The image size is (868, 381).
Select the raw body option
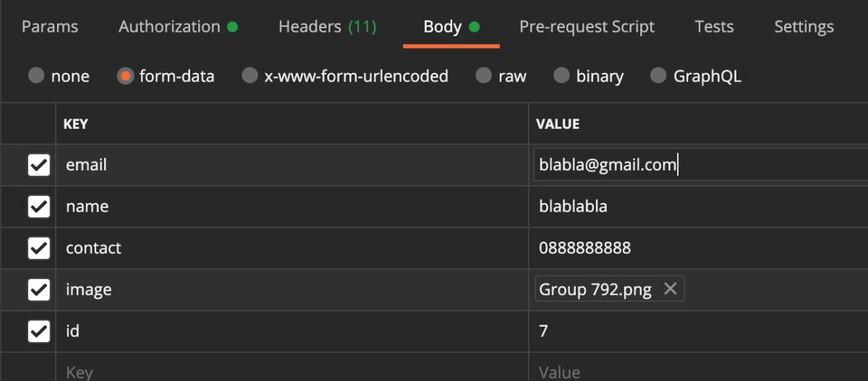point(484,76)
